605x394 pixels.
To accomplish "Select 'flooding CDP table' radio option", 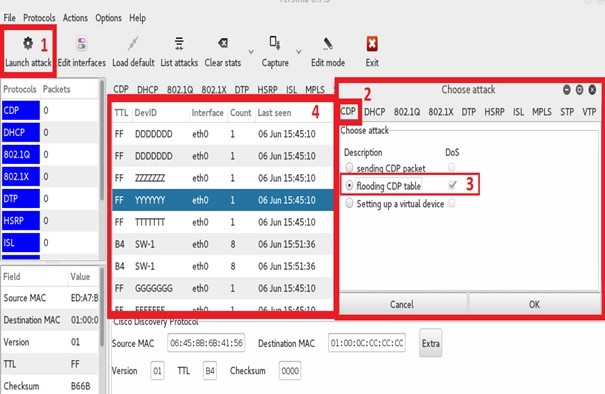I will (x=349, y=185).
